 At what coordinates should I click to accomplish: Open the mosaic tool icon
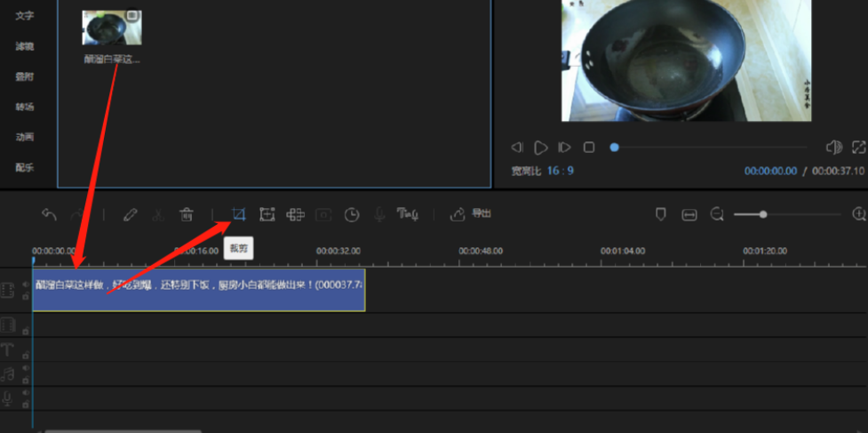click(x=296, y=214)
